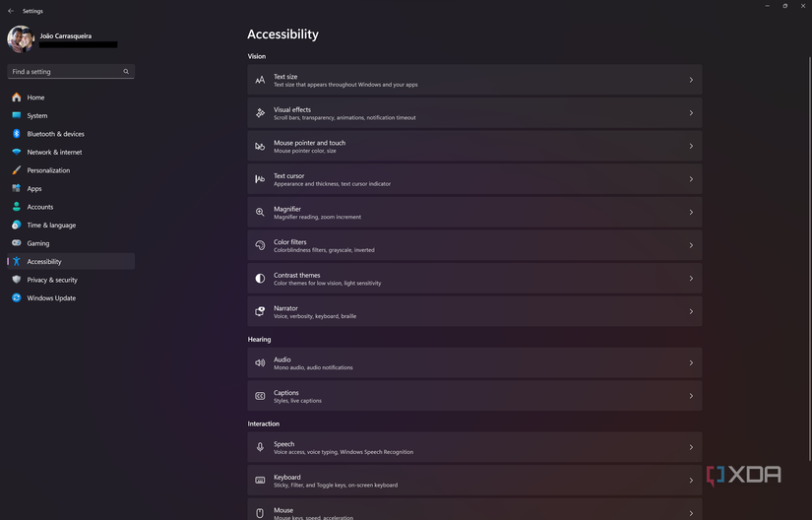
Task: Expand the Text size chevron
Action: [691, 80]
